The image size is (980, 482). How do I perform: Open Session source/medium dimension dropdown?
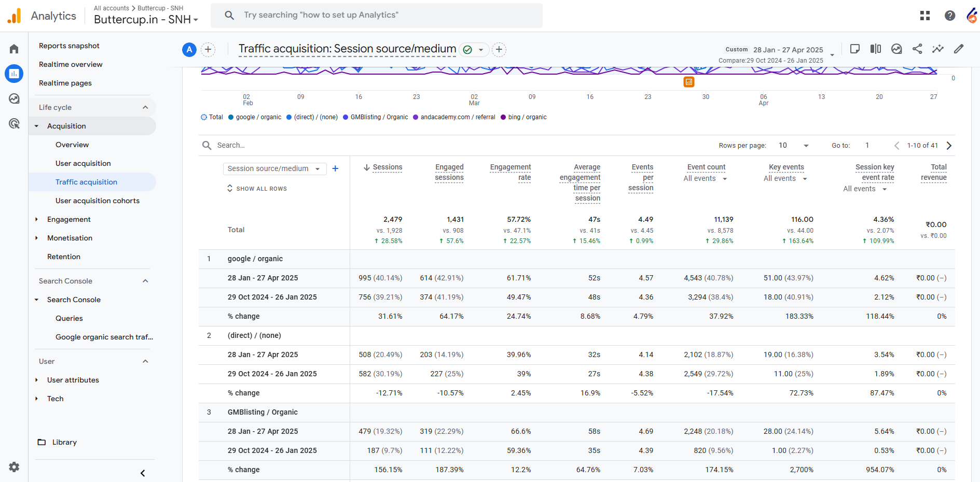pos(274,169)
